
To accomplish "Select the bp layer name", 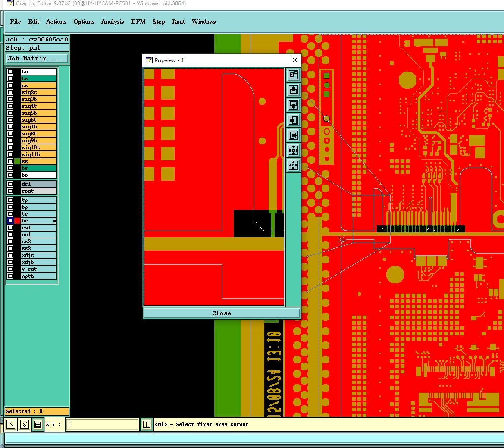I will (x=38, y=207).
